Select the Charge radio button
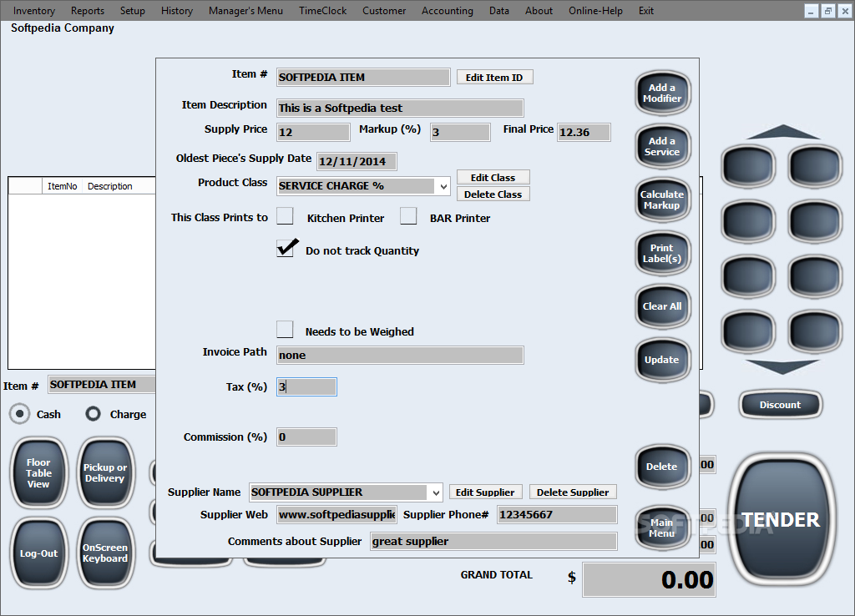The height and width of the screenshot is (616, 855). [94, 414]
